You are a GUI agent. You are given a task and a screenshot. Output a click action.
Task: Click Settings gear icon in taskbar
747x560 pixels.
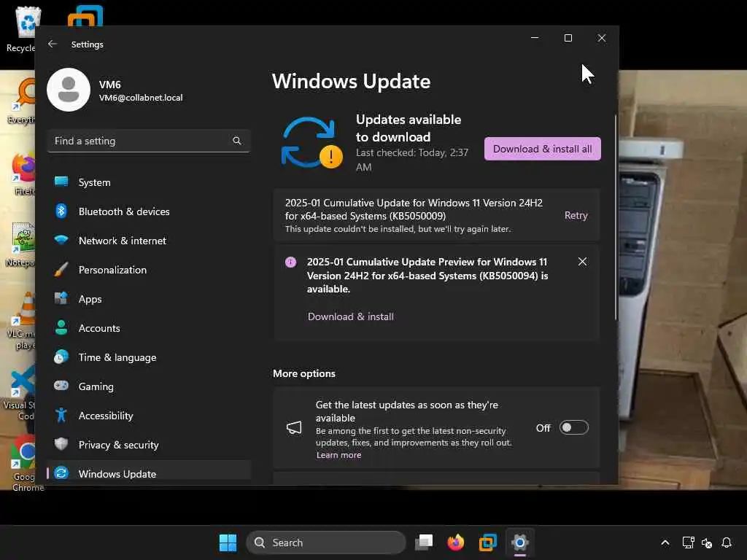519,542
